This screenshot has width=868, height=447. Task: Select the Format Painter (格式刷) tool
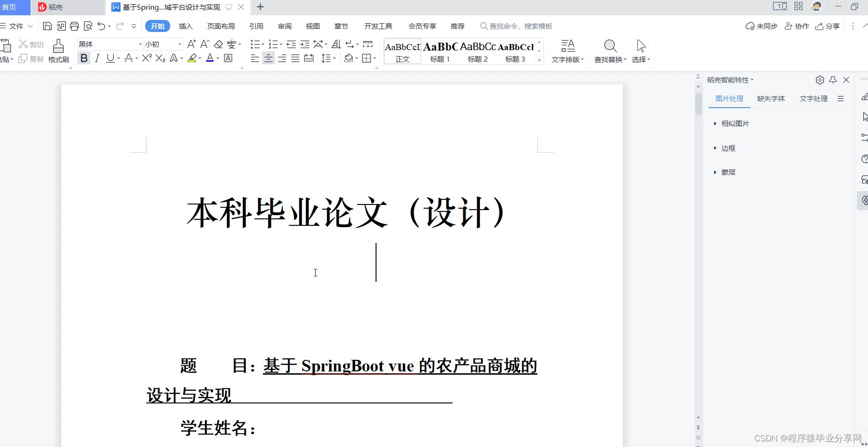point(58,51)
